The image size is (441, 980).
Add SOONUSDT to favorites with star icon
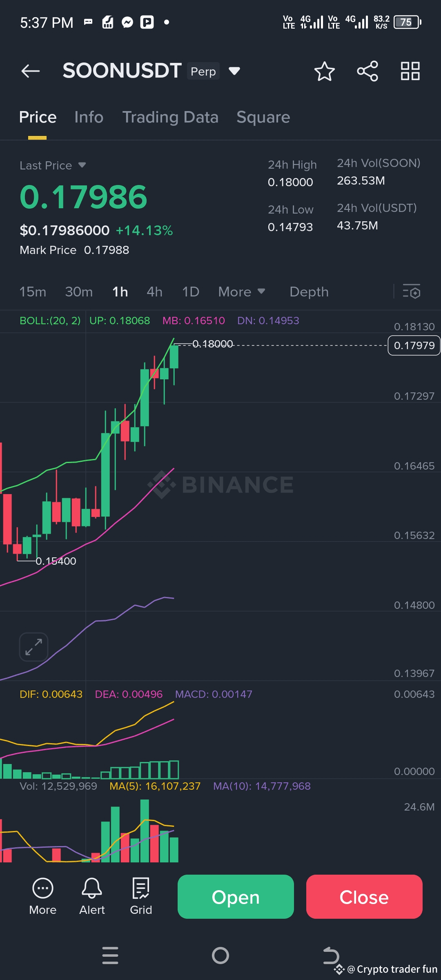(x=325, y=71)
